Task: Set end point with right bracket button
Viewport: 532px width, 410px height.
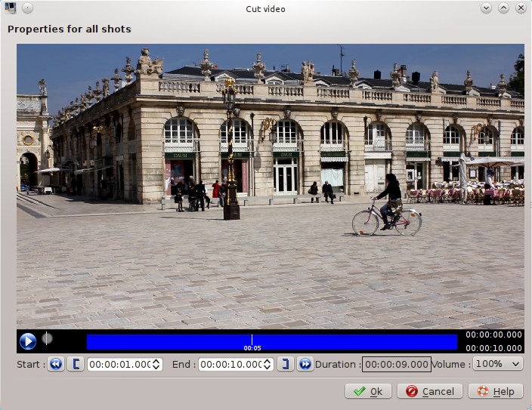Action: (286, 364)
